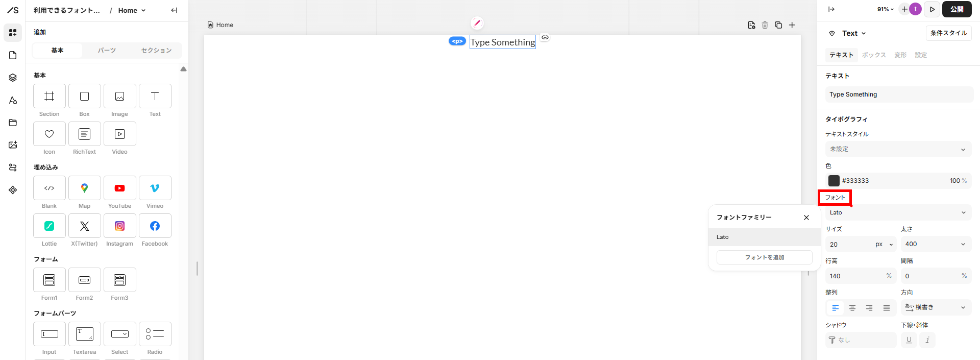Image resolution: width=980 pixels, height=360 pixels.
Task: Add the Form3 template
Action: click(120, 280)
